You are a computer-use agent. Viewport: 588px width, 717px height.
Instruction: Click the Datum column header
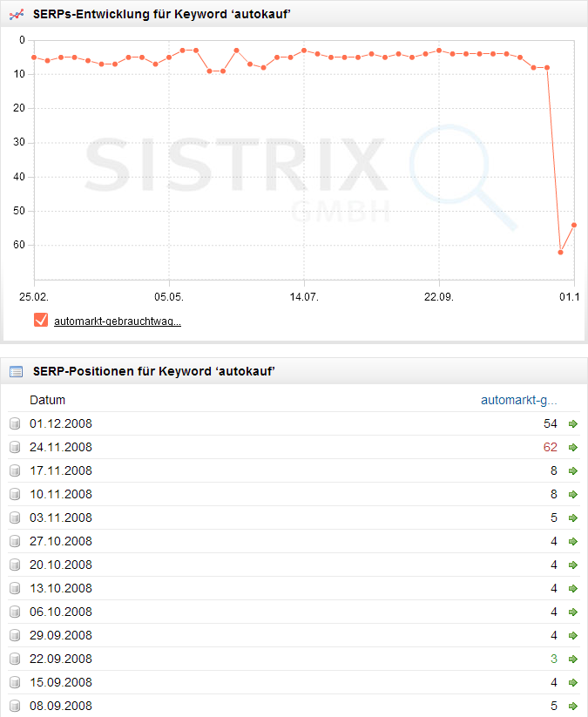click(47, 401)
